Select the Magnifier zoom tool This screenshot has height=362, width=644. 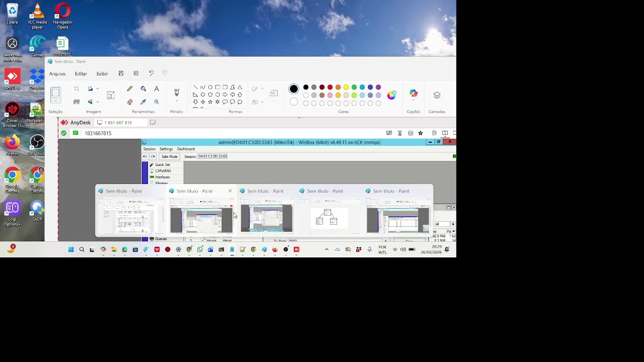click(156, 102)
